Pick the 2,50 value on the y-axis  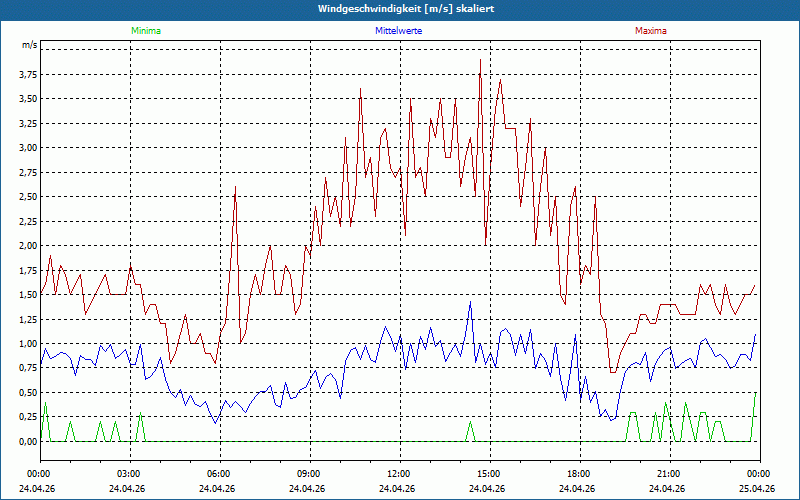(27, 197)
